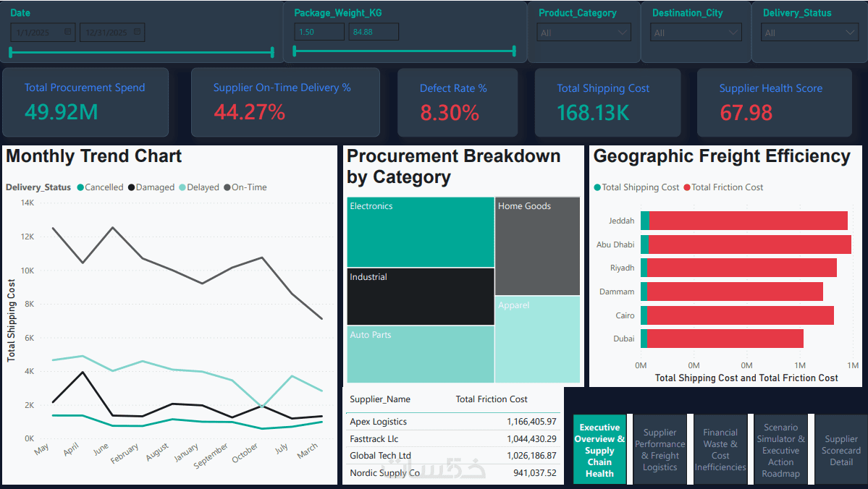Switch to Supplier Performance & Freight Logistics page
The height and width of the screenshot is (489, 868).
[x=660, y=450]
